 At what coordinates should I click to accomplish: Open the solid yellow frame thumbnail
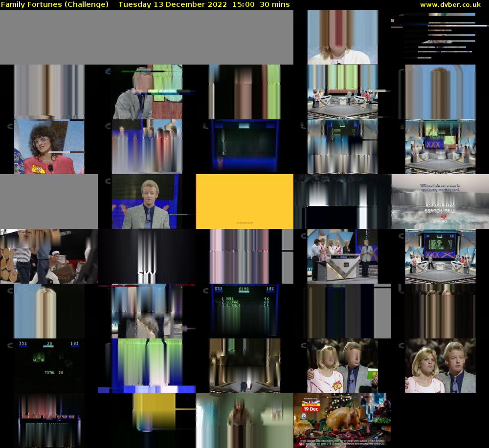tap(244, 202)
